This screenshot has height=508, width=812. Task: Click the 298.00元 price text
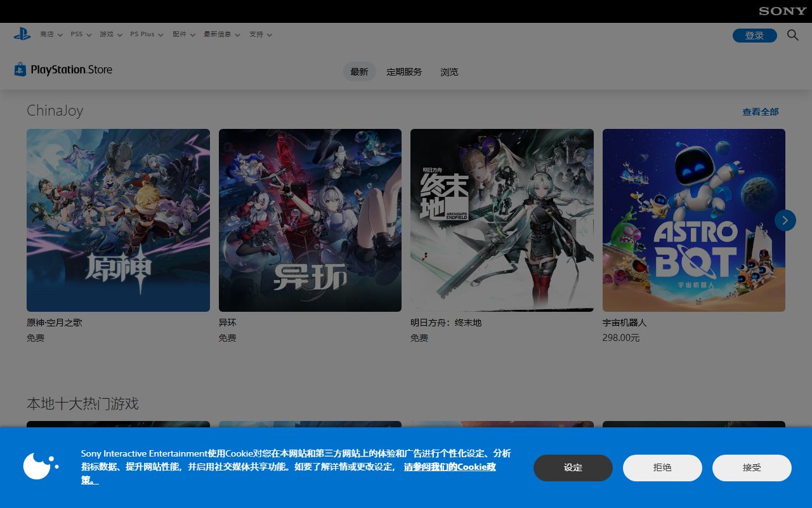coord(621,338)
